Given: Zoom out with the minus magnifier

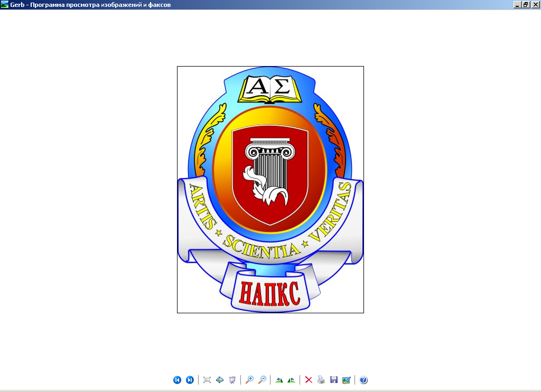Looking at the screenshot, I should 262,380.
